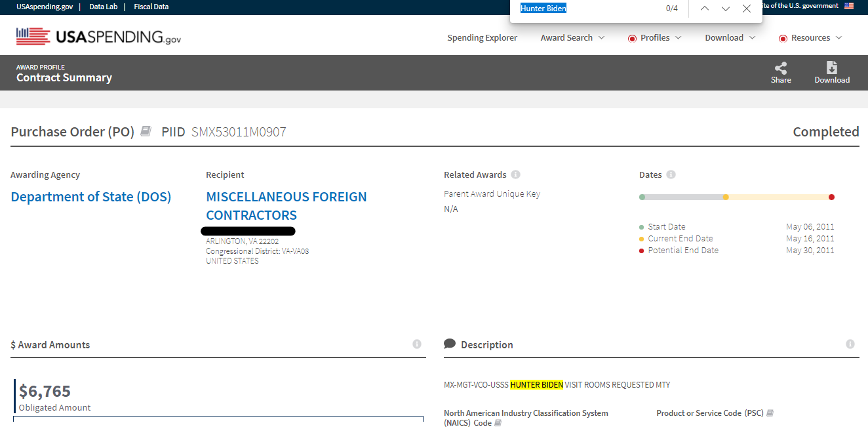Close the find-in-page bar

[x=746, y=9]
